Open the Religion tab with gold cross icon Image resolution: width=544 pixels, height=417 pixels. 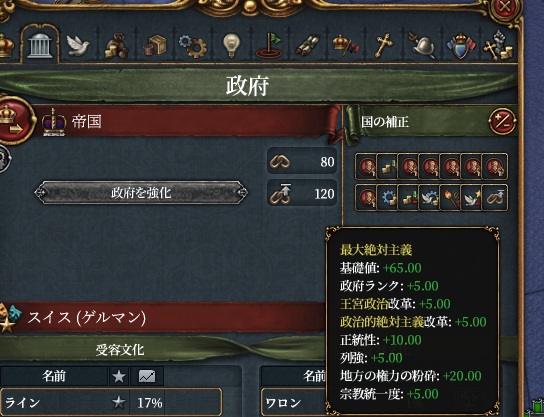click(384, 45)
